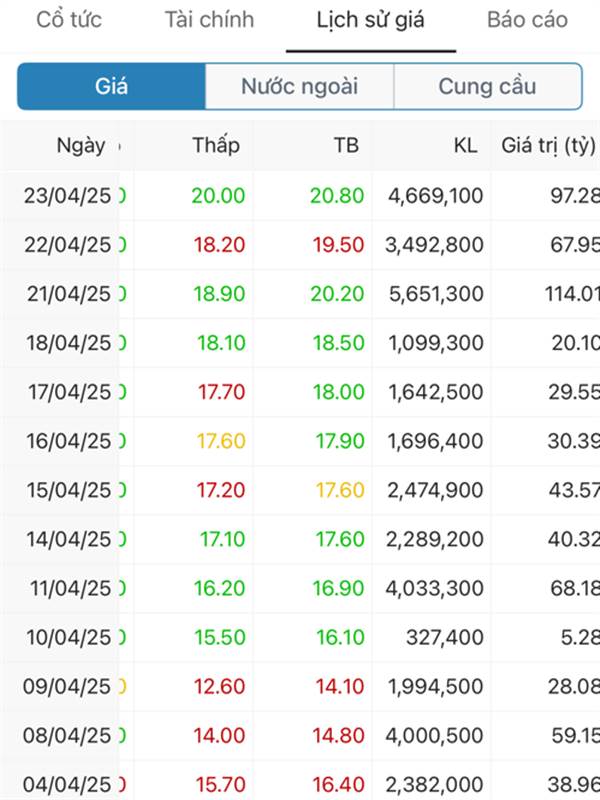The width and height of the screenshot is (600, 800).
Task: Click low price 18.10
Action: click(221, 343)
